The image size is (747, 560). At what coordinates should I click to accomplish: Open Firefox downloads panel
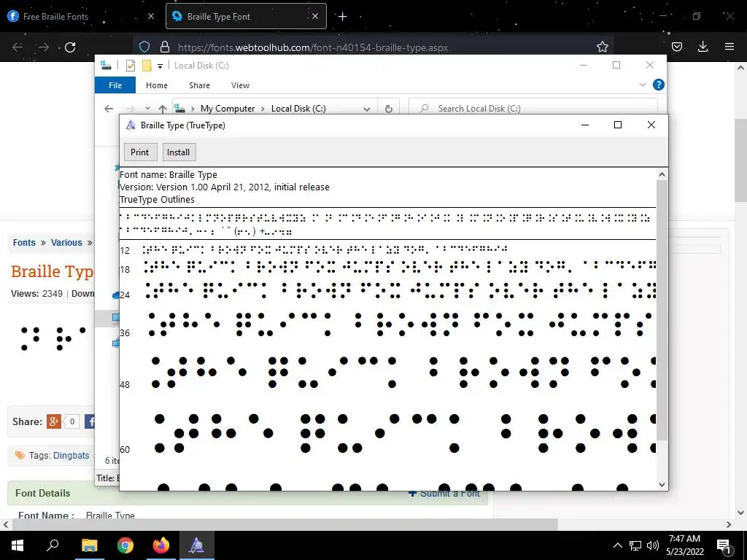pos(703,47)
